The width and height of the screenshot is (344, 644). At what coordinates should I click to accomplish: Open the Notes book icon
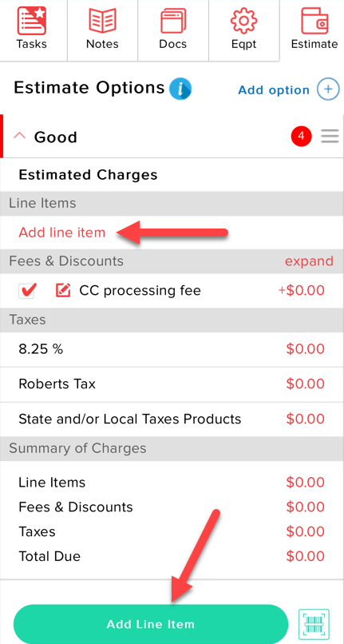(x=102, y=21)
